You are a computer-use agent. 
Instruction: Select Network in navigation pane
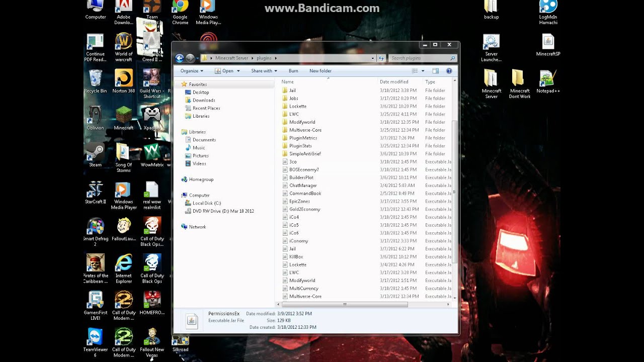click(x=197, y=227)
